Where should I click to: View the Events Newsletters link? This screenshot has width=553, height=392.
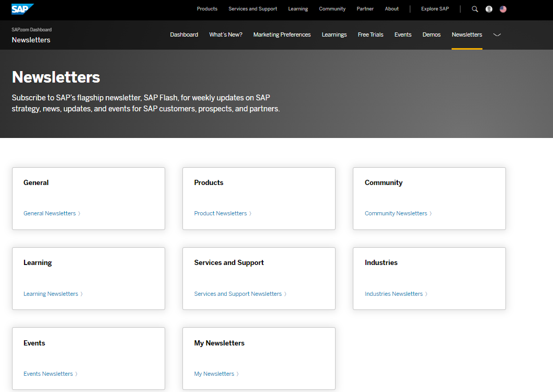(x=48, y=374)
